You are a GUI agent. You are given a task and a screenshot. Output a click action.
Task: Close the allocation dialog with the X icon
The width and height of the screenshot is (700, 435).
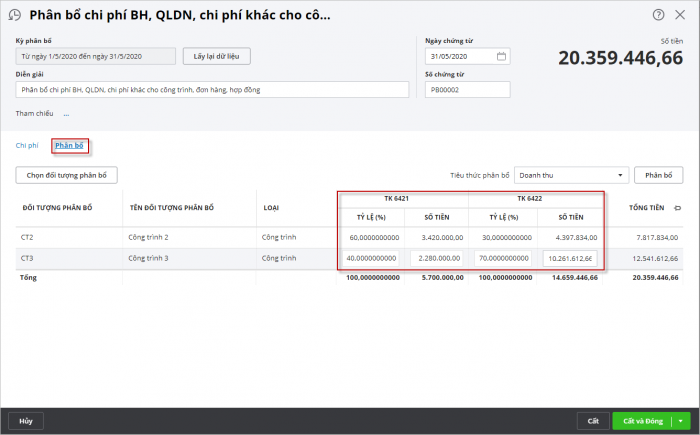[x=683, y=15]
